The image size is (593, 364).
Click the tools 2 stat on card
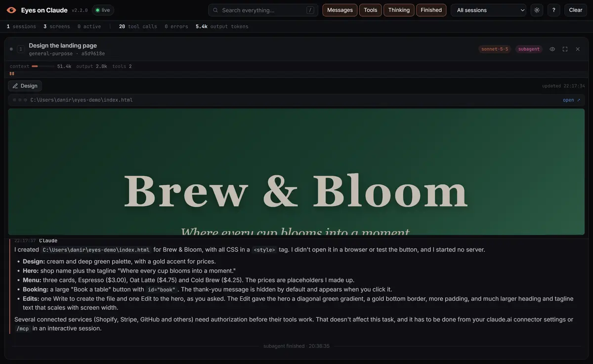tap(122, 66)
